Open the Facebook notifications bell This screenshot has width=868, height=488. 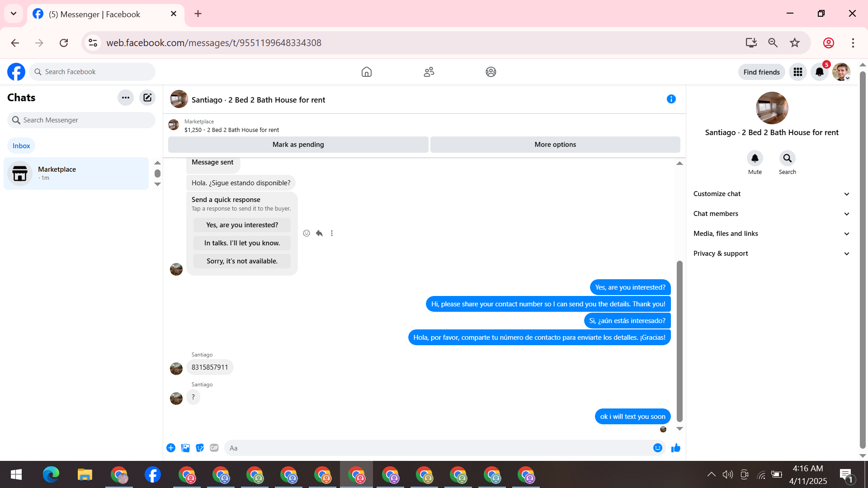tap(819, 72)
